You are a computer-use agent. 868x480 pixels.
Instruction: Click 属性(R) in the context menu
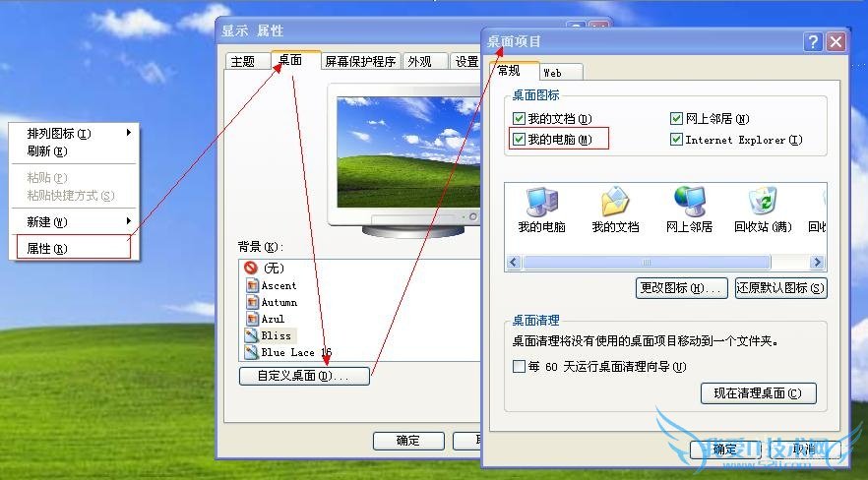click(74, 249)
